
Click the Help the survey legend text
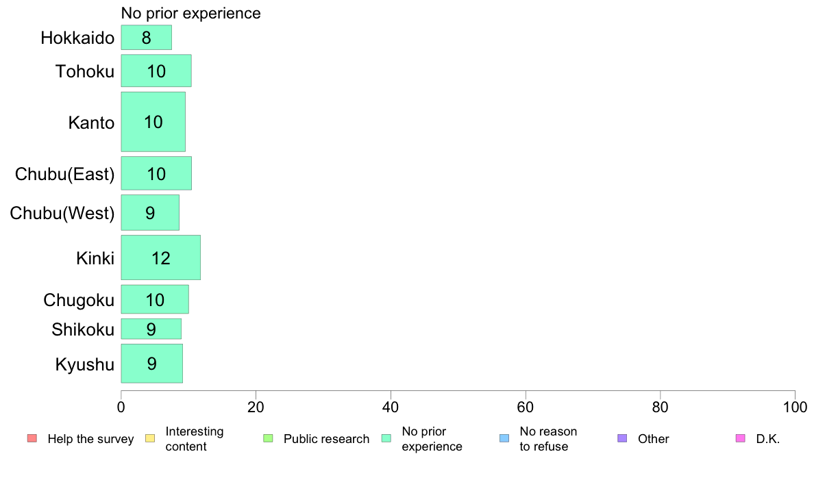[91, 438]
